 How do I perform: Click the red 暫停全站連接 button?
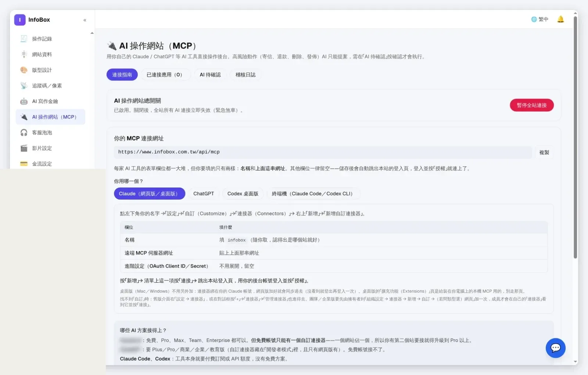(531, 105)
